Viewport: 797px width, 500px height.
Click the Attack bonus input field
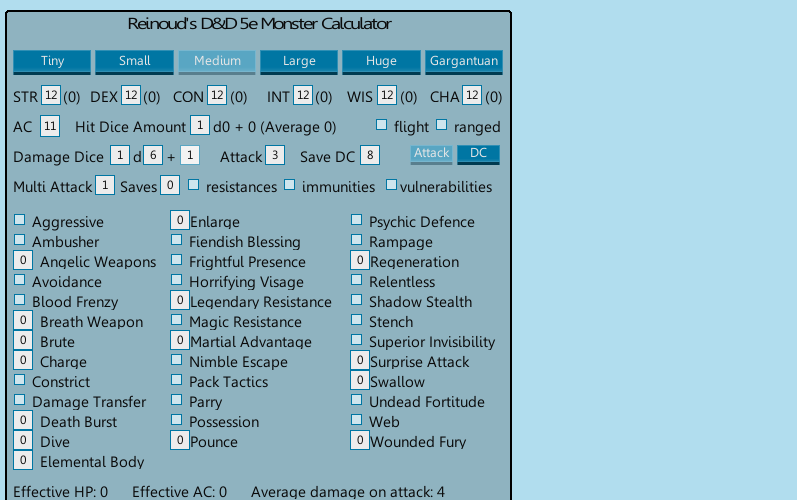[275, 155]
